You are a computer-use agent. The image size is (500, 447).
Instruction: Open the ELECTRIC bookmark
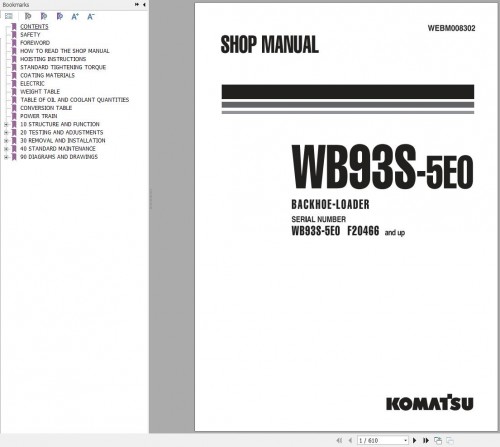pyautogui.click(x=32, y=84)
